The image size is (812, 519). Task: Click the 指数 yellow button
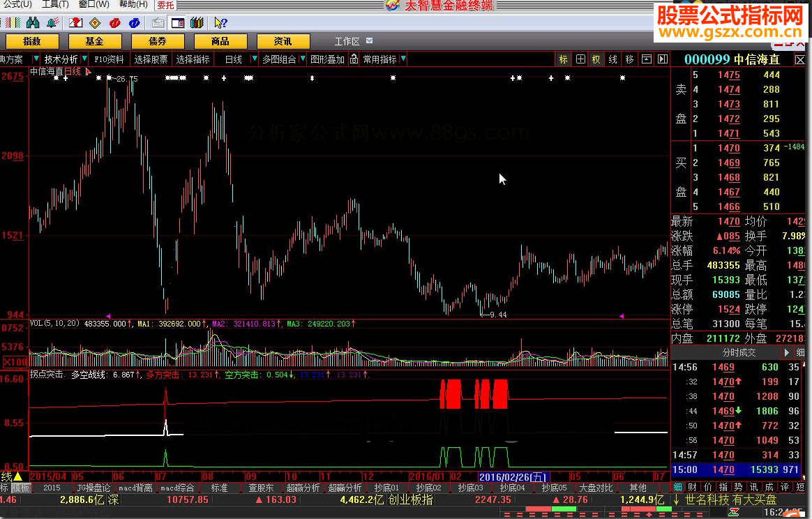[x=31, y=41]
